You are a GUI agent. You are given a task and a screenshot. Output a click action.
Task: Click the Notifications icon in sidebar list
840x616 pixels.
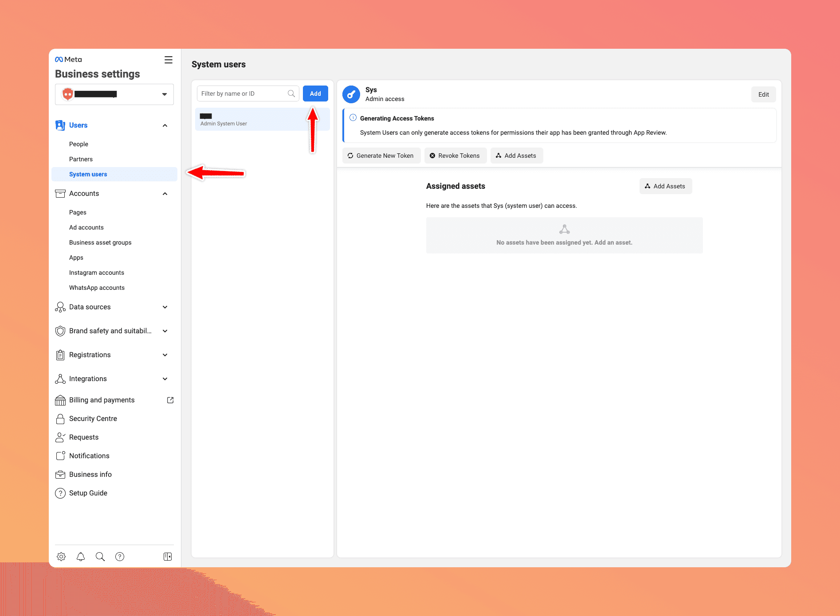(60, 456)
